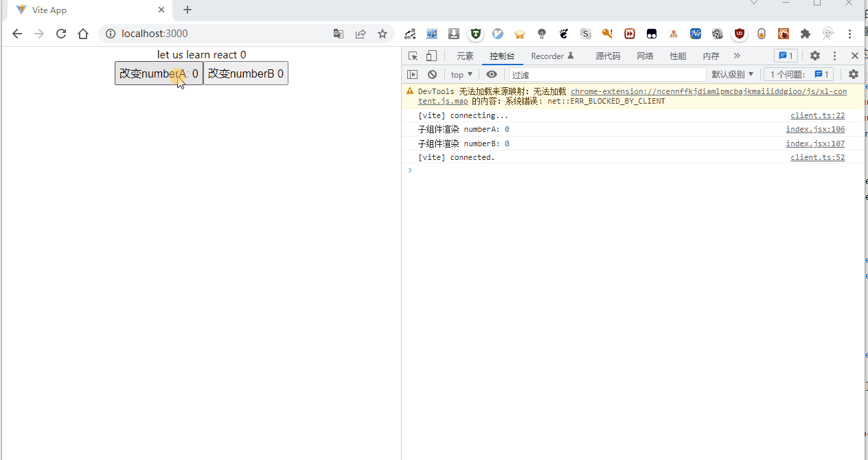
Task: Click the 1 个问题 issues button
Action: tap(799, 74)
